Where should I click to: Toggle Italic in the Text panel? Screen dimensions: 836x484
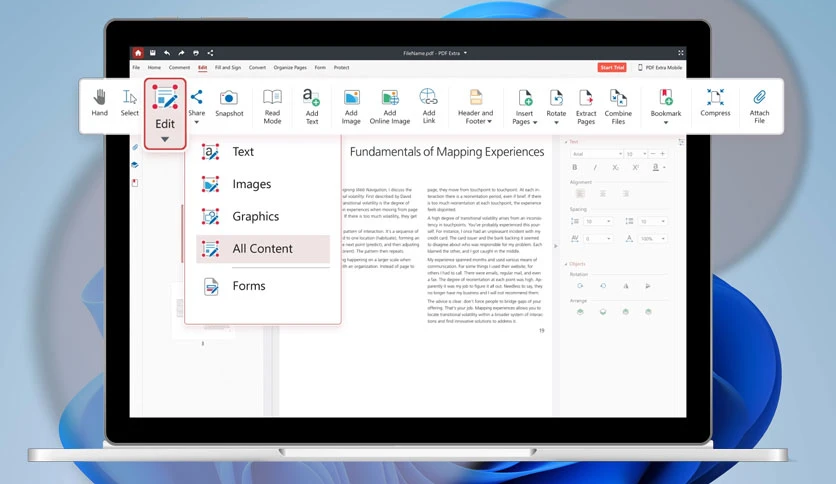(x=595, y=167)
